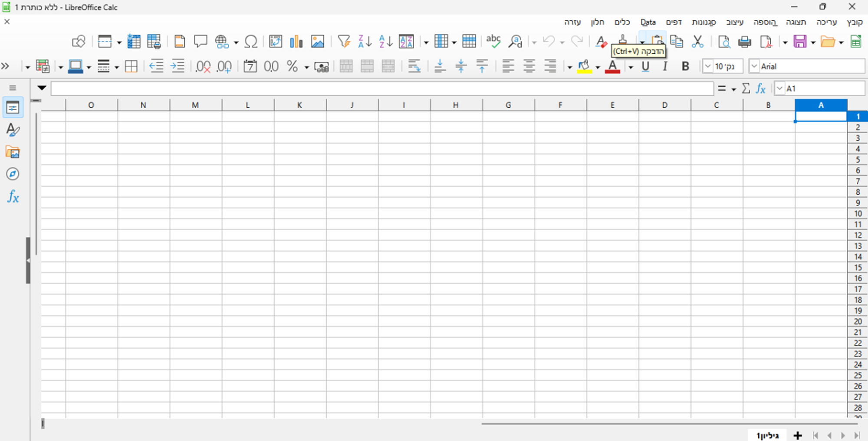This screenshot has height=441, width=868.
Task: Expand the Name Box dropdown arrow
Action: click(x=780, y=88)
